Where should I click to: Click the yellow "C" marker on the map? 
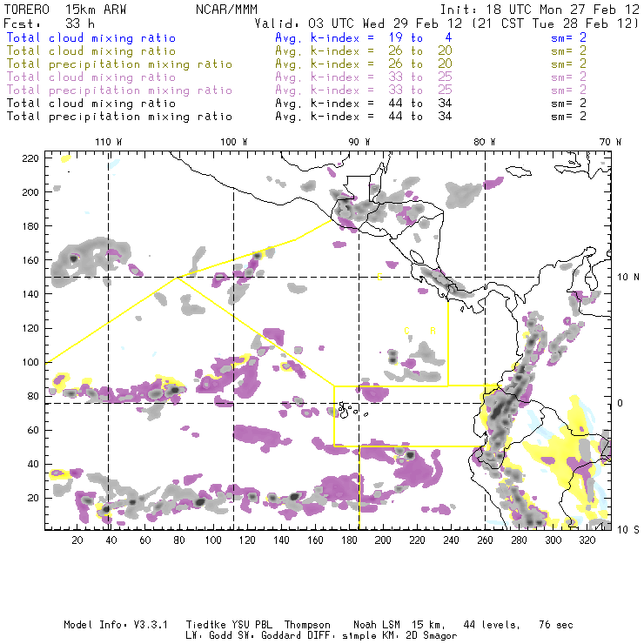[406, 331]
